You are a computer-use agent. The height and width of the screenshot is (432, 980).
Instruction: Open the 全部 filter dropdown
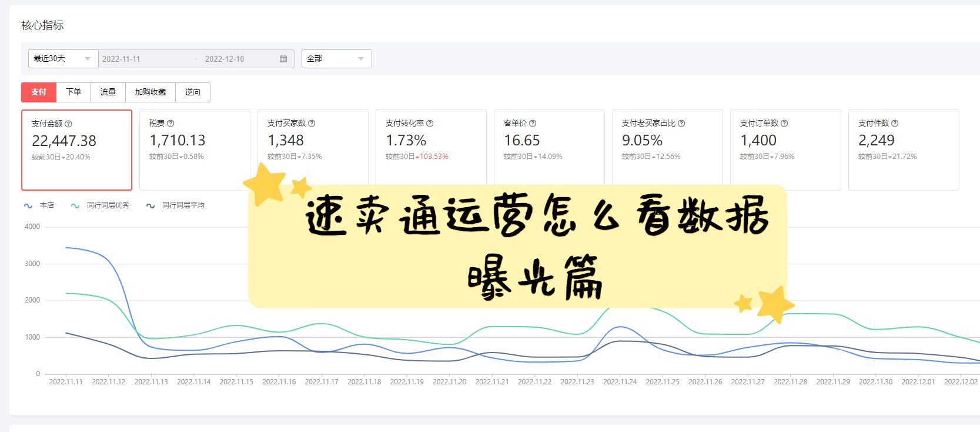(x=336, y=59)
